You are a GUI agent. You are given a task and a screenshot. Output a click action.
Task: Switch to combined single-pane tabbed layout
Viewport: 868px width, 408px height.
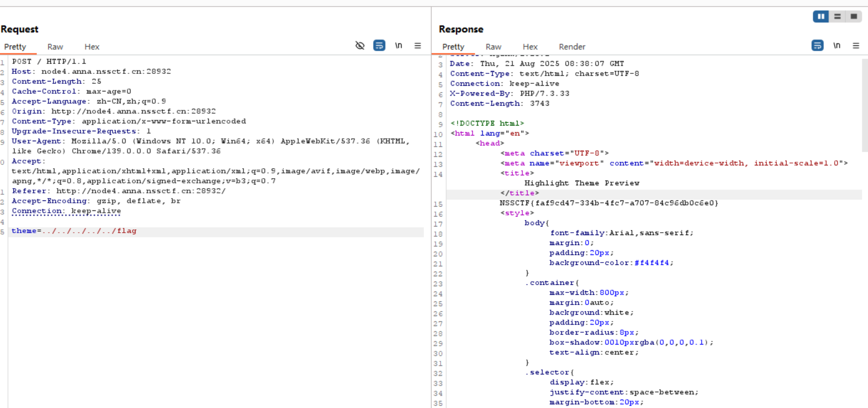[854, 17]
